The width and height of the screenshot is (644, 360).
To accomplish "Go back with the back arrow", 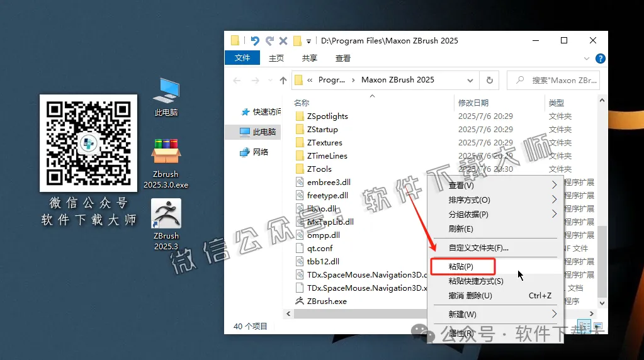I will 237,81.
